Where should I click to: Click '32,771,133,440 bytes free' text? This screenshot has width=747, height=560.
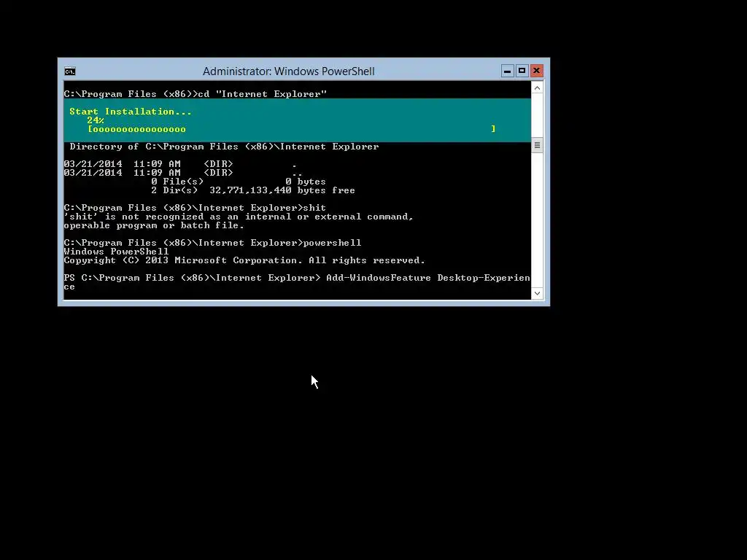(x=282, y=190)
